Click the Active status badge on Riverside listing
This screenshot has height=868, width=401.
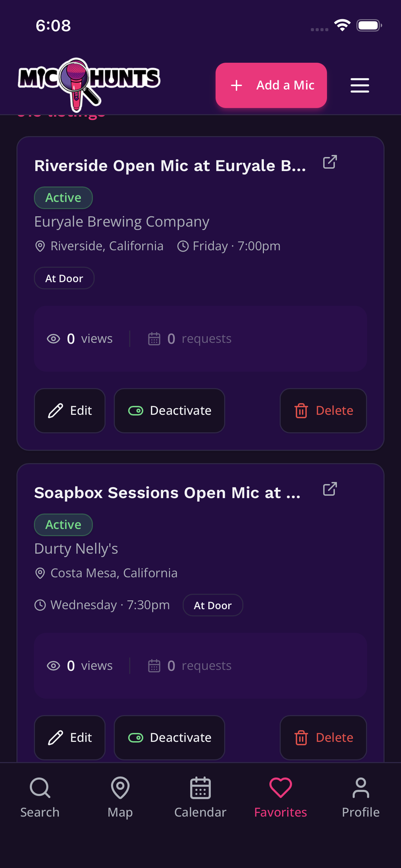[x=63, y=198]
